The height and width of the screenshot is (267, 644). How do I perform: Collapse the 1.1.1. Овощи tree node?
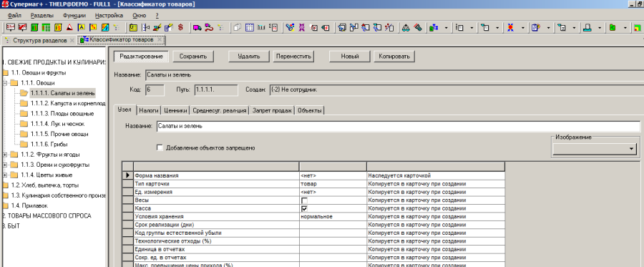pyautogui.click(x=5, y=82)
